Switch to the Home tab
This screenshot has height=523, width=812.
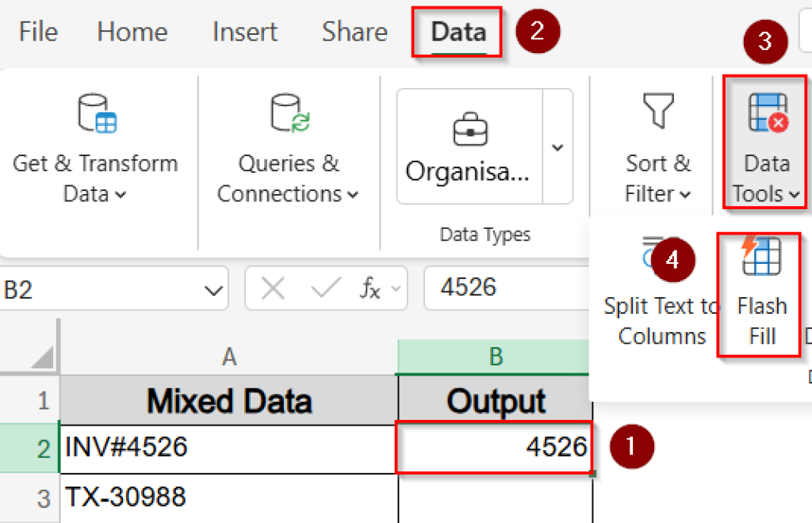(x=132, y=32)
